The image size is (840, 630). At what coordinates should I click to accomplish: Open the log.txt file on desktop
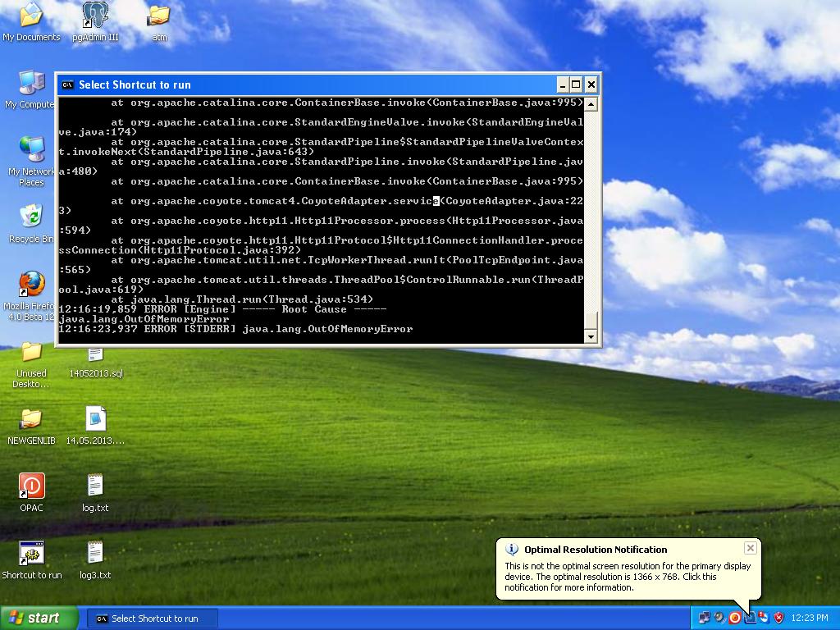tap(95, 486)
